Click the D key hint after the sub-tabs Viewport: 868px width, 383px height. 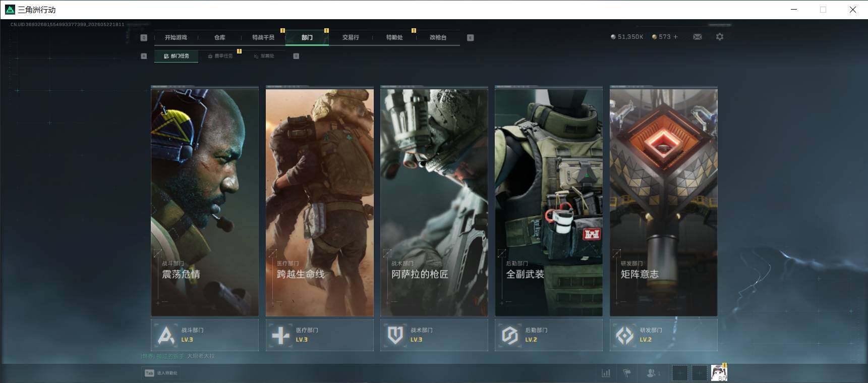296,56
